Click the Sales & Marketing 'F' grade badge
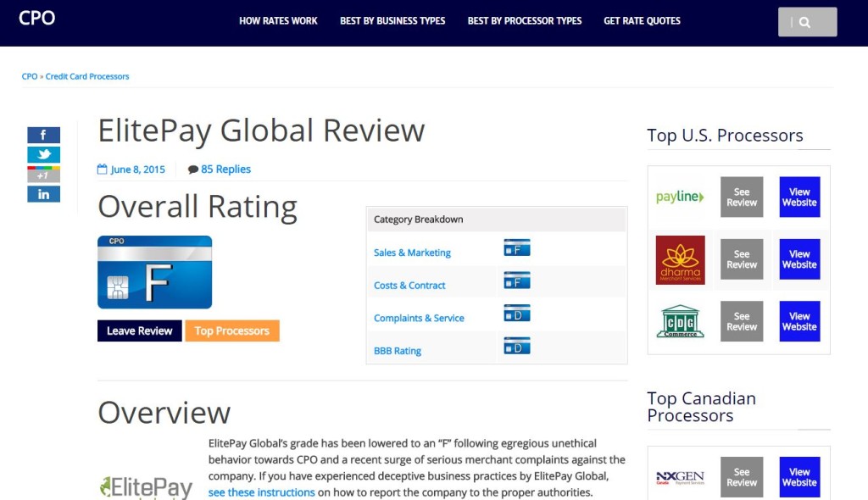Screen dimensions: 868x500 click(516, 247)
